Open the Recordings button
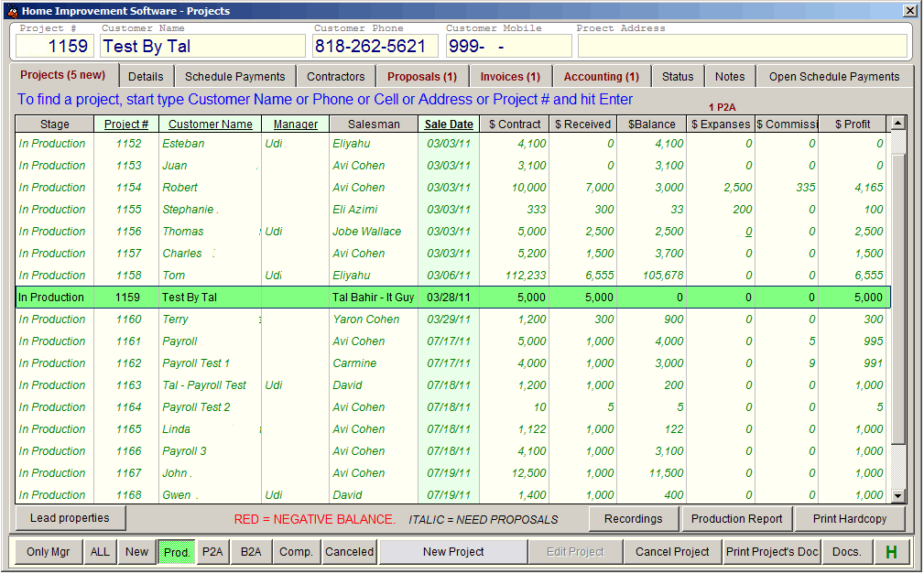The width and height of the screenshot is (924, 574). [x=634, y=518]
